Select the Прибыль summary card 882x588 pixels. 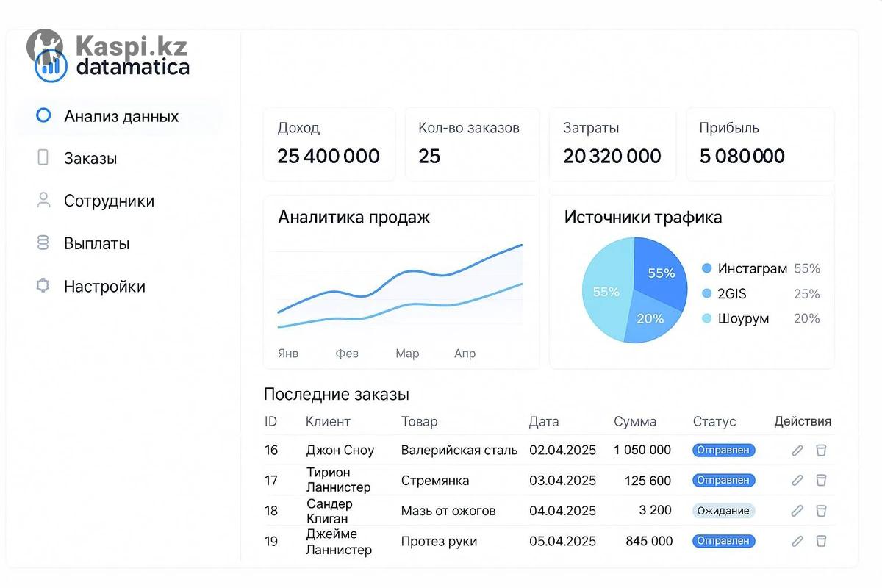pos(760,144)
